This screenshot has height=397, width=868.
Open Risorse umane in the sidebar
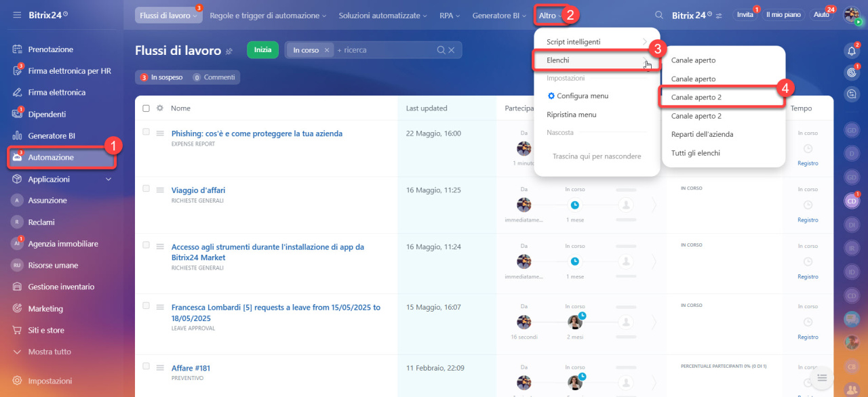pos(53,266)
